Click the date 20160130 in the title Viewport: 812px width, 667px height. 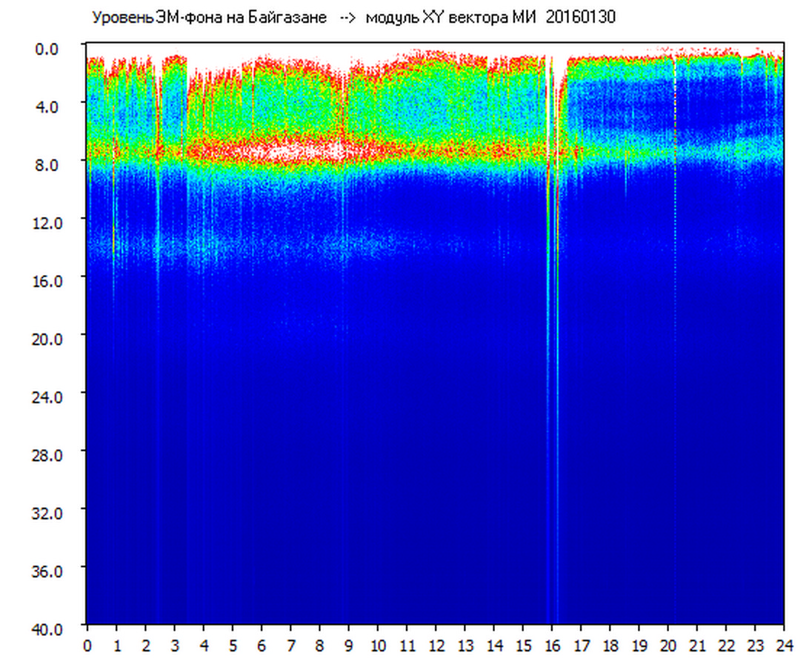click(x=580, y=18)
